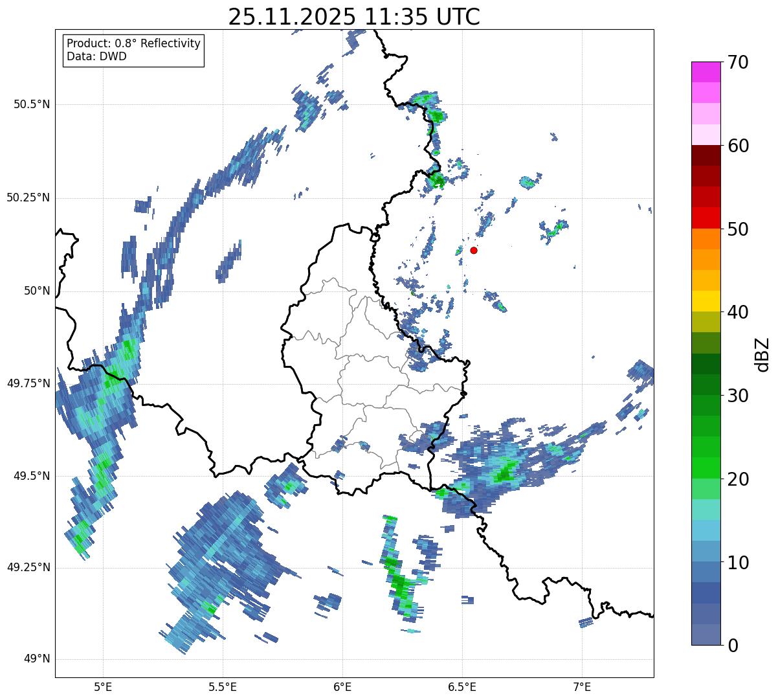Image resolution: width=778 pixels, height=700 pixels.
Task: Click the "6.5°E" longitude tick label
Action: pos(462,687)
